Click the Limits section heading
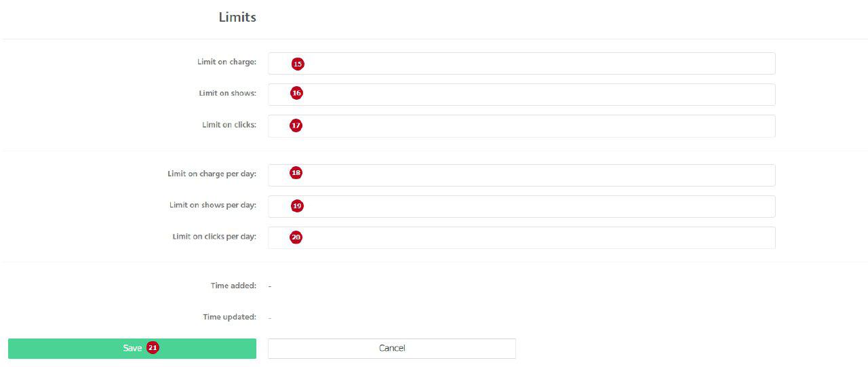Image resolution: width=868 pixels, height=367 pixels. (x=237, y=18)
